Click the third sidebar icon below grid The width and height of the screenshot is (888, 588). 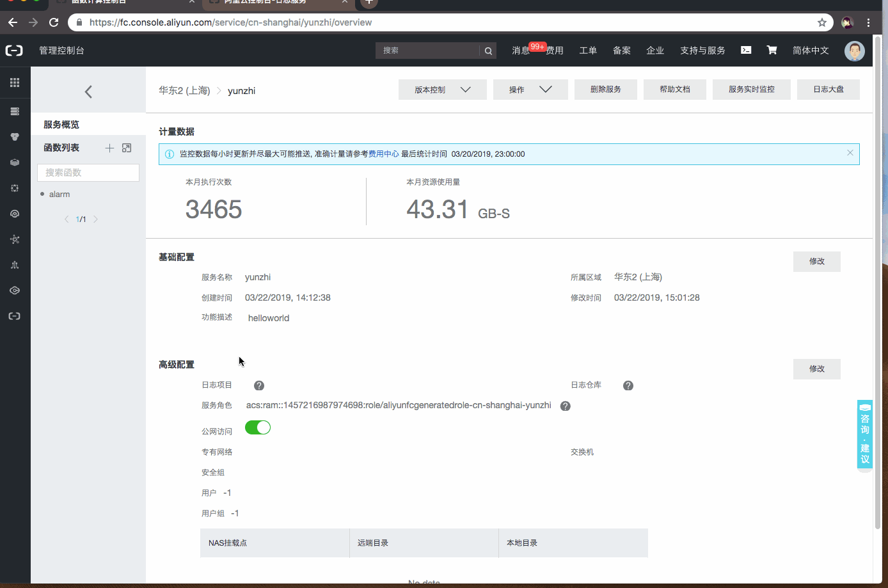point(15,137)
